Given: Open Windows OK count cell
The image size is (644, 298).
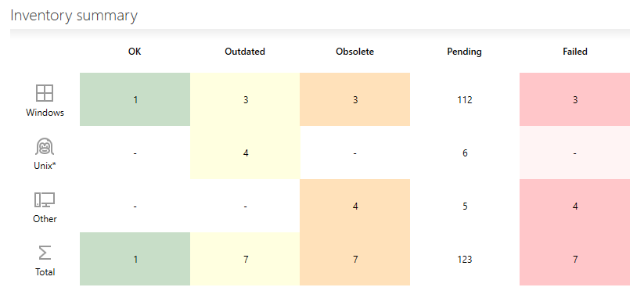Looking at the screenshot, I should [x=135, y=99].
